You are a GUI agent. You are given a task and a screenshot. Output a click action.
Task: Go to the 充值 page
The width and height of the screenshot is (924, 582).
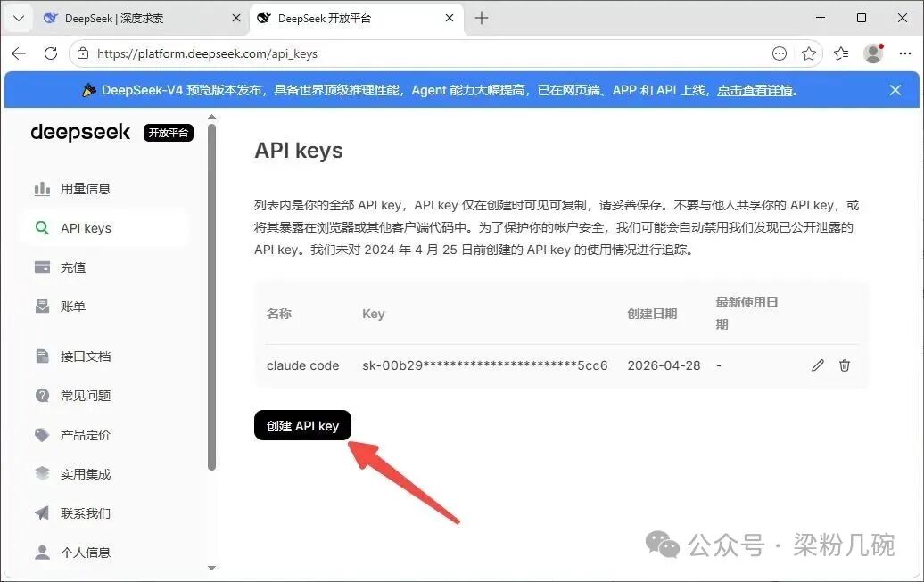103,267
